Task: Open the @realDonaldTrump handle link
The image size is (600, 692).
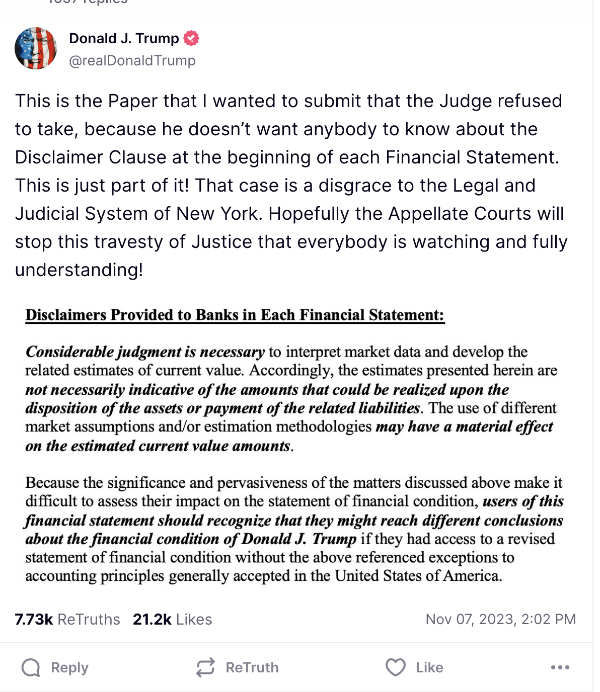Action: (132, 60)
